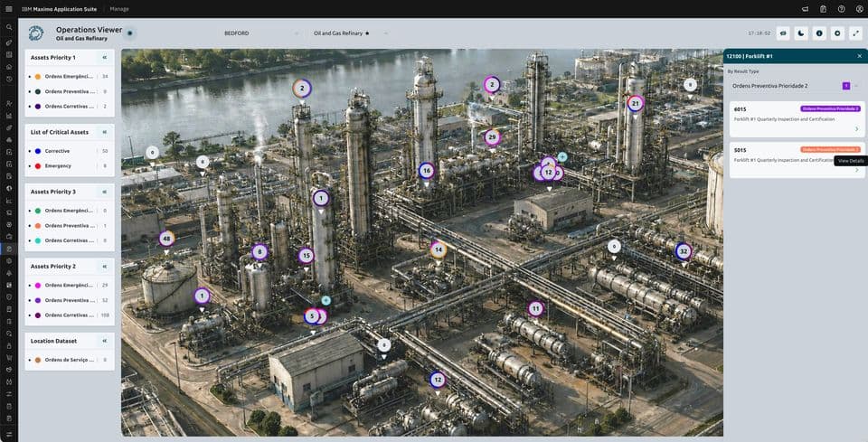Screen dimensions: 868x442
Task: Open work order 5015 card
Action: click(x=797, y=160)
